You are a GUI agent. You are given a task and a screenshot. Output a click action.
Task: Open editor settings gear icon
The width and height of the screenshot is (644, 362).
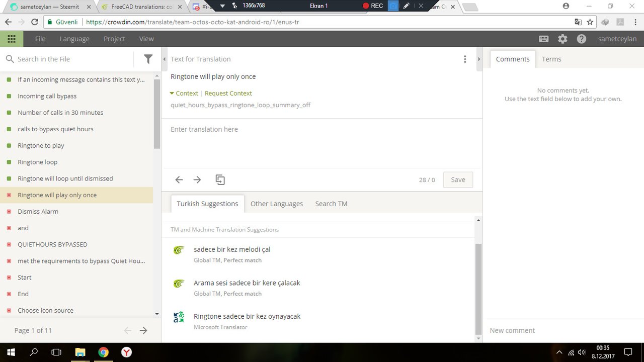[x=562, y=39]
